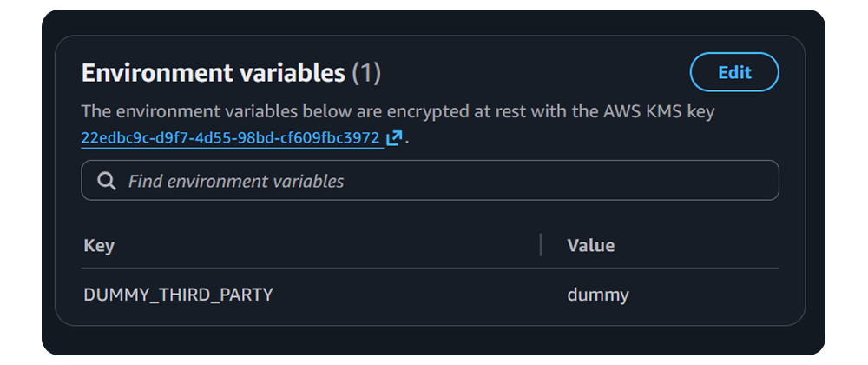Open the 22edbc9c KMS key link
Viewport: 868px width, 365px height.
tap(230, 138)
